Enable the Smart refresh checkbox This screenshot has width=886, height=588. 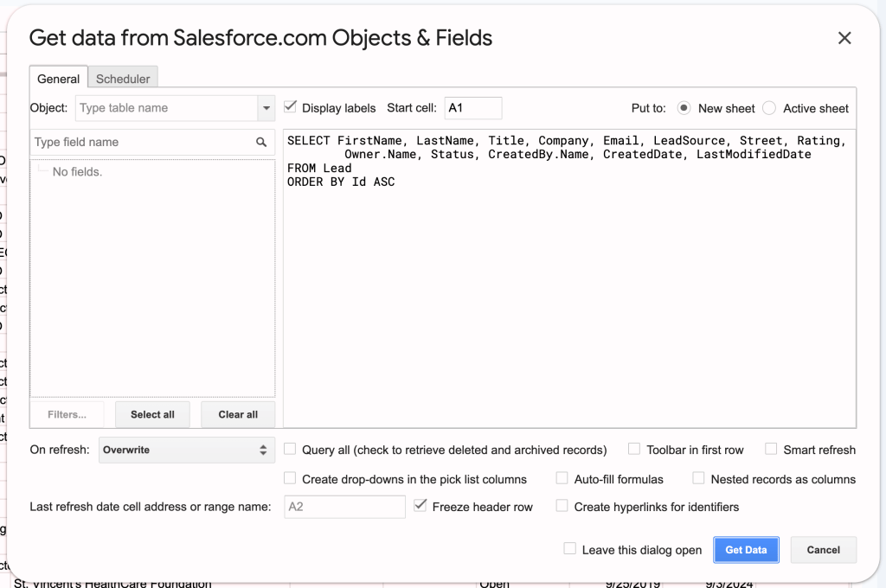[771, 449]
